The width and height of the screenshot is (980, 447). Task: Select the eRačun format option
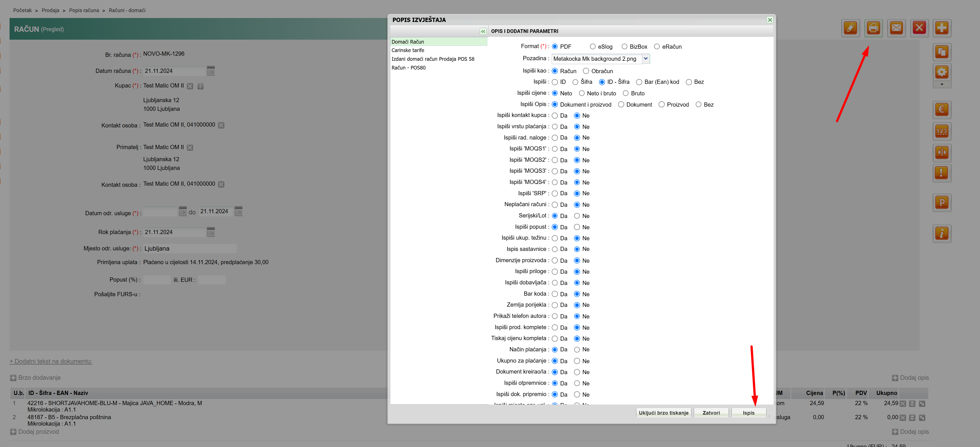(657, 47)
